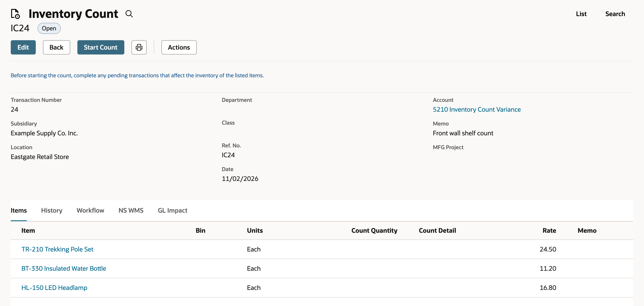Image resolution: width=644 pixels, height=306 pixels.
Task: Click the Example Supply Co. Inc. subsidiary
Action: pos(44,133)
